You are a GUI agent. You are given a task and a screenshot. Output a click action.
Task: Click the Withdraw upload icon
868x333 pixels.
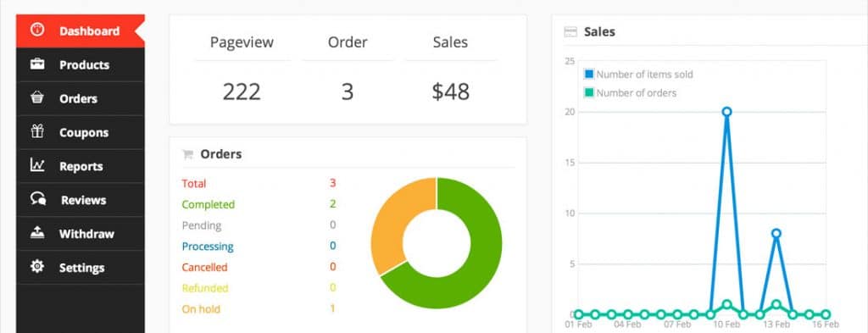tap(37, 233)
